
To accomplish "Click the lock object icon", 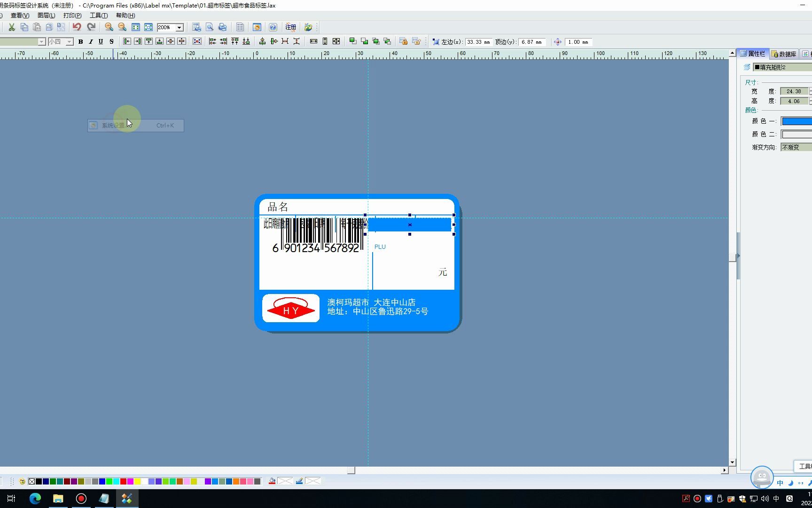I will 403,41.
